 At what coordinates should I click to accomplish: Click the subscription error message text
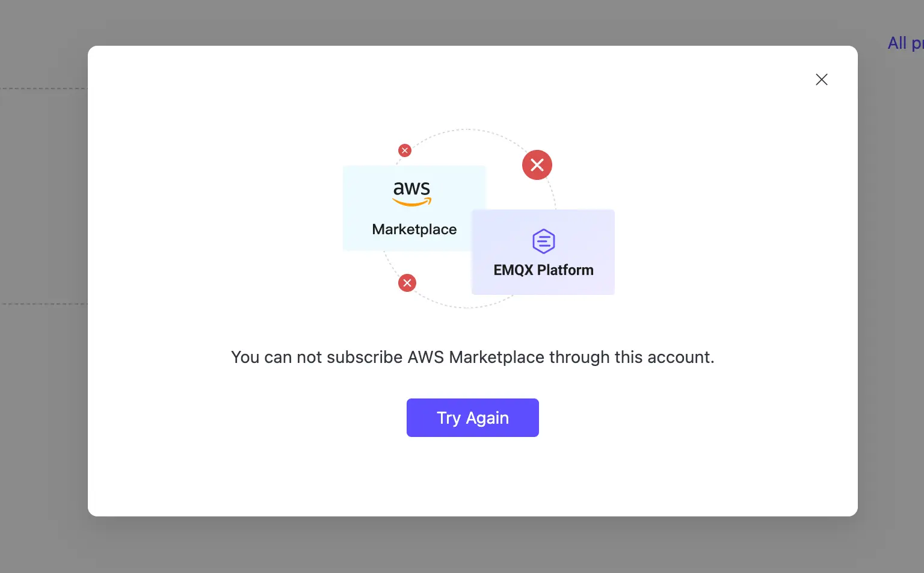[472, 357]
